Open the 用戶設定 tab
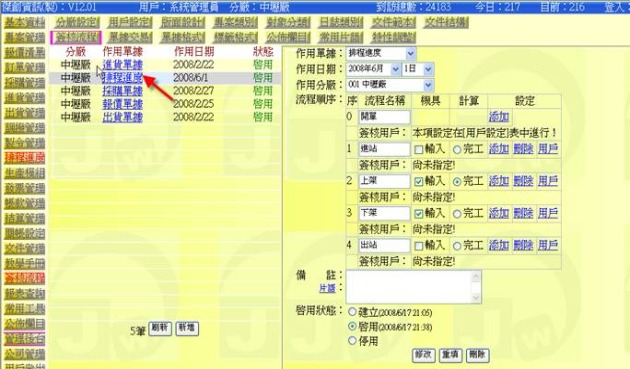 coord(130,23)
